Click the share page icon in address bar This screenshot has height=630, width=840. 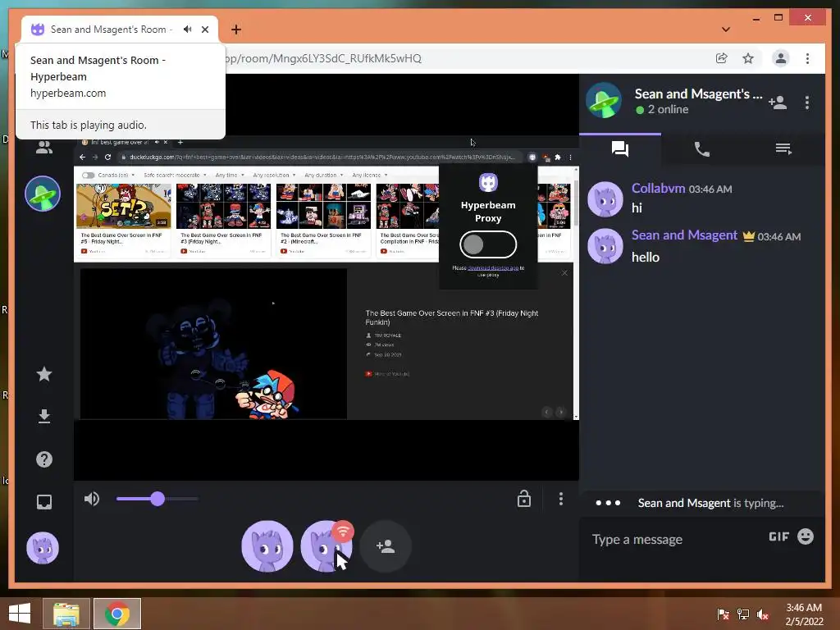point(722,58)
